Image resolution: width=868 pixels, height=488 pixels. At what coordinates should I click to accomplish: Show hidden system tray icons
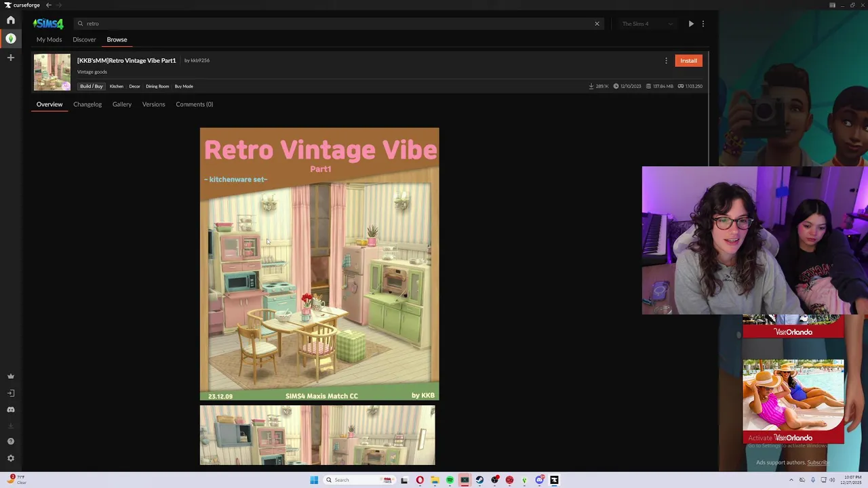[x=792, y=480]
